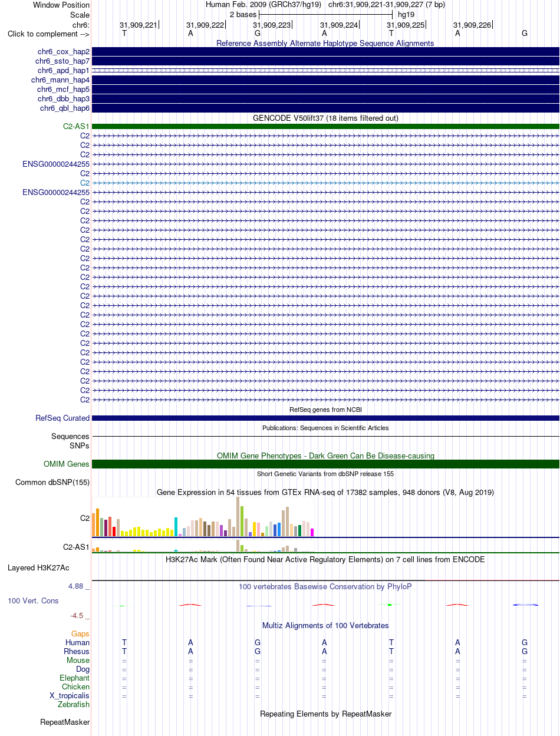Select the Human alignment row label
This screenshot has height=736, width=560.
point(78,643)
